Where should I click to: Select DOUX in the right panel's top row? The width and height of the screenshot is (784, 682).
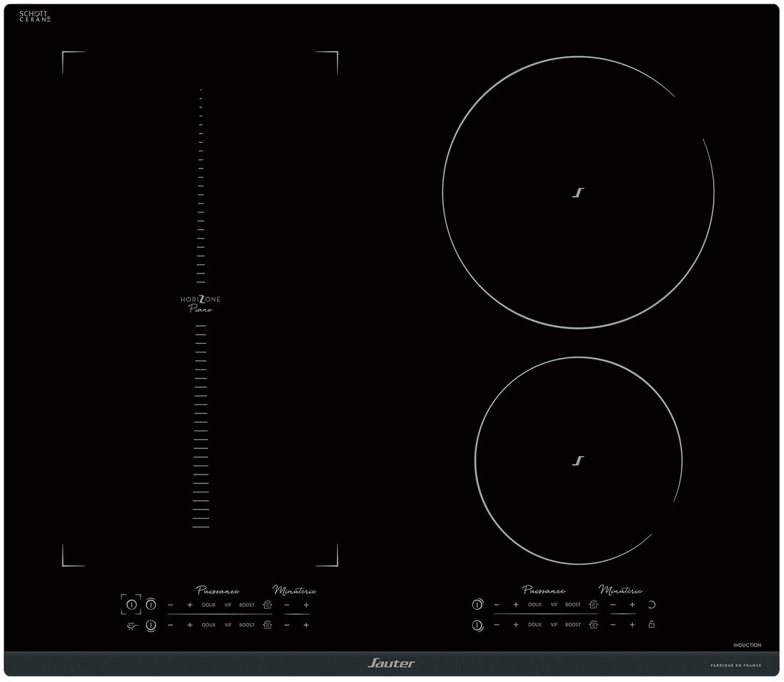(535, 605)
